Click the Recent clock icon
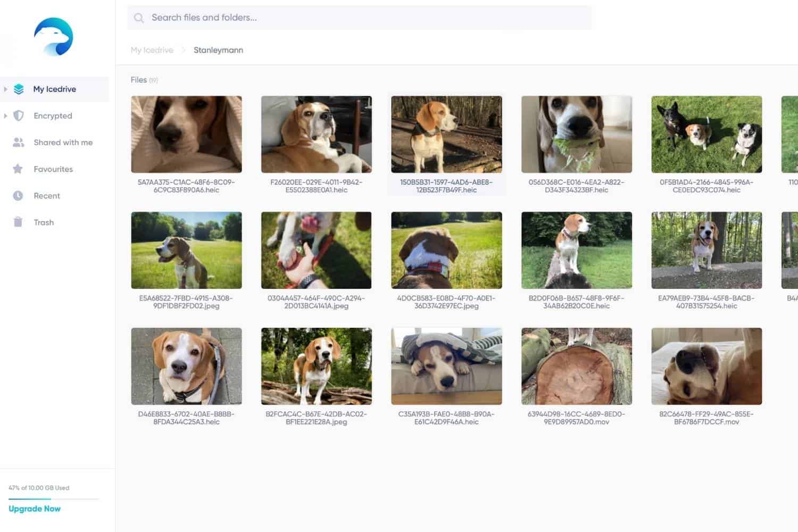 pyautogui.click(x=18, y=196)
